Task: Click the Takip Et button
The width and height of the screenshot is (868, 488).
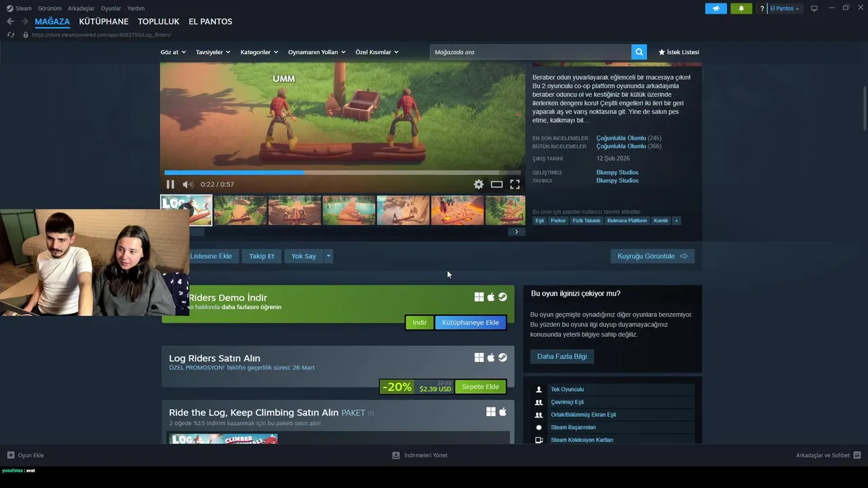Action: click(262, 256)
